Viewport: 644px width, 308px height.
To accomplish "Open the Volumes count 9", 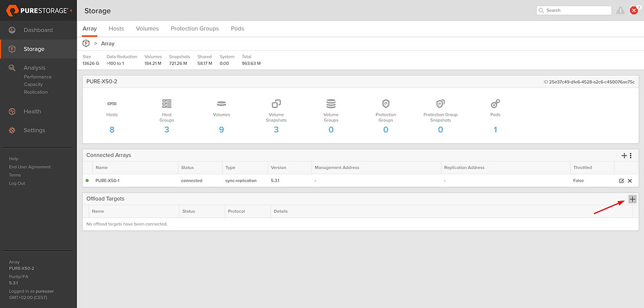I will pos(222,130).
